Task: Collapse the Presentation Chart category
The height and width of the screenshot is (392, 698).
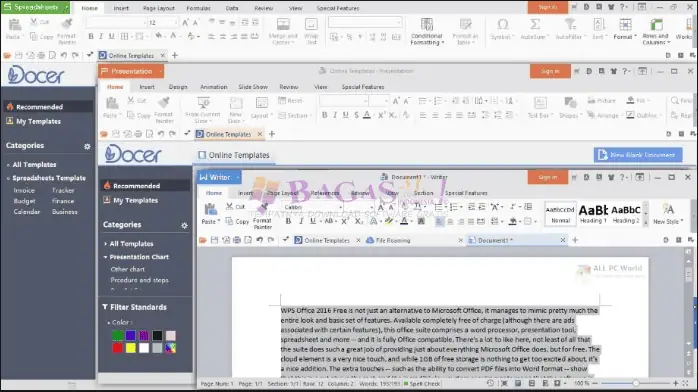Action: tap(106, 257)
